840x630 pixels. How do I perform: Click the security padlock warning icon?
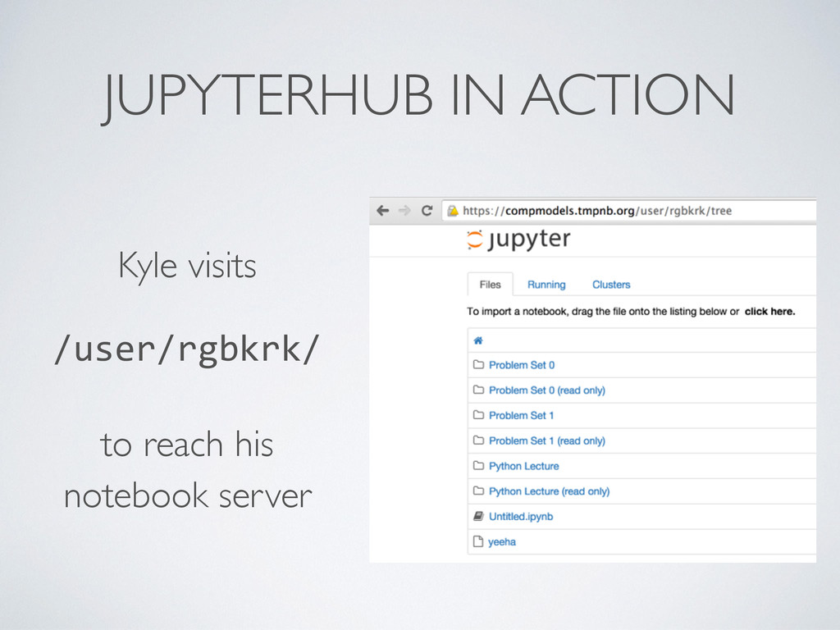coord(453,211)
